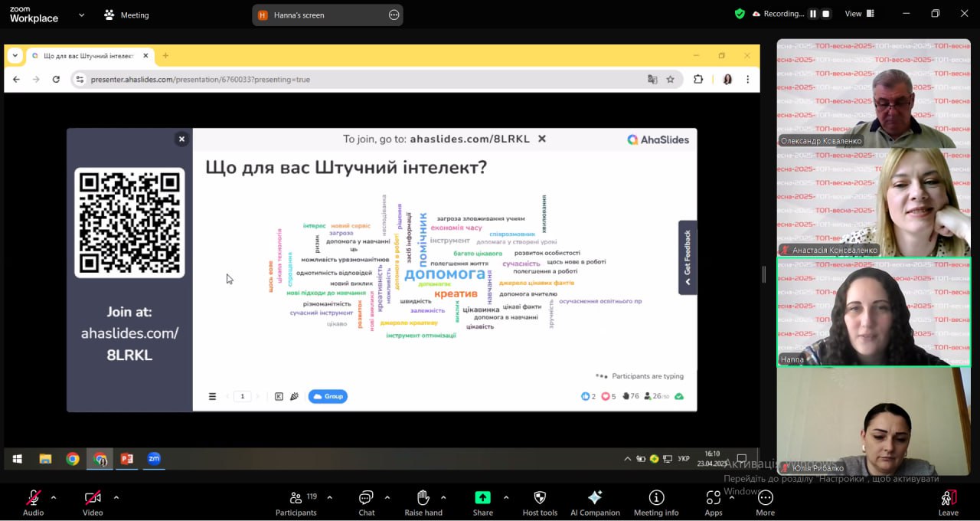Open the Zoom Workplace dropdown arrow
980x521 pixels.
point(82,15)
